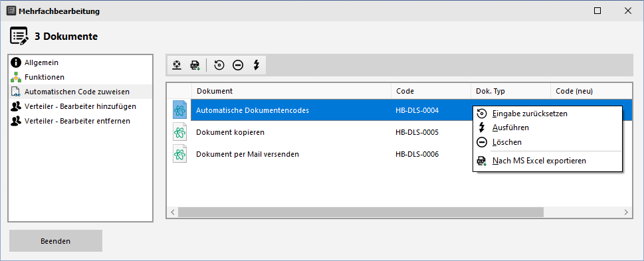Click file icon of Automatische Dokumentencodes row
This screenshot has height=261, width=644.
(179, 110)
